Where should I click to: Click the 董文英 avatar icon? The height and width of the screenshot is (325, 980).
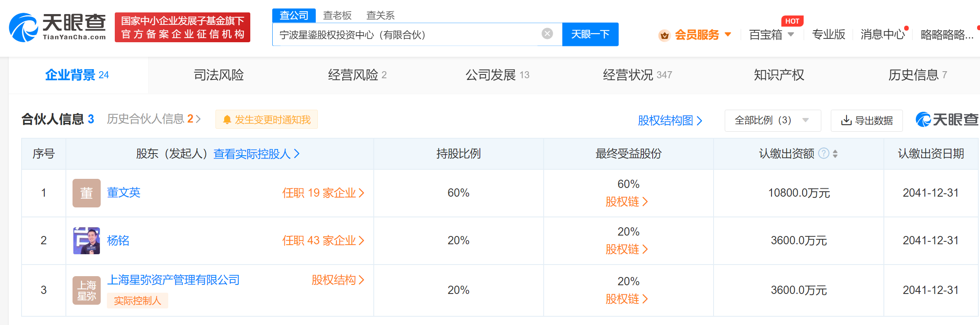[86, 193]
